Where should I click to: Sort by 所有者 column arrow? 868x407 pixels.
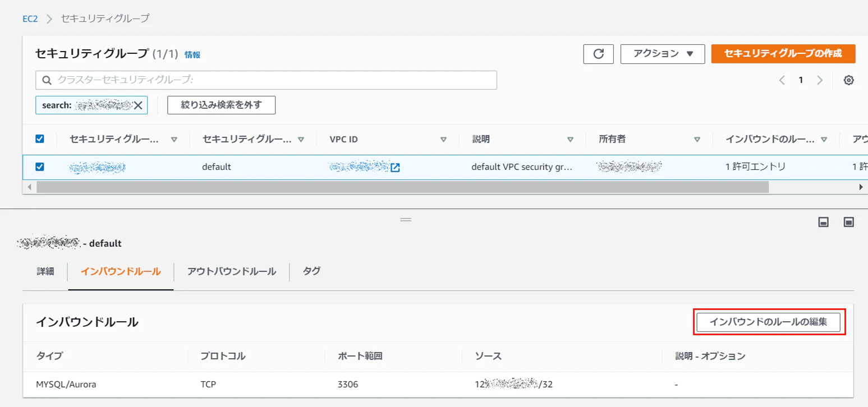[x=697, y=140]
